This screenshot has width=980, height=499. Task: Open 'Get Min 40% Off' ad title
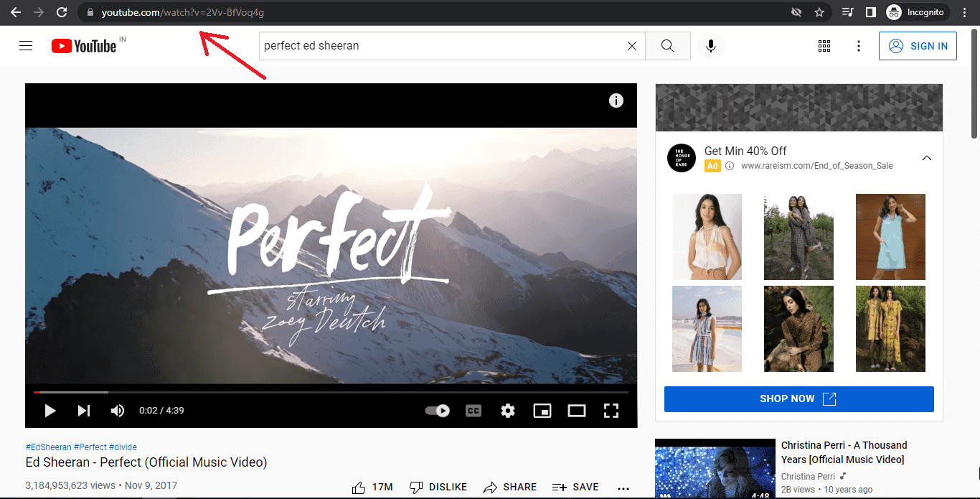click(745, 151)
